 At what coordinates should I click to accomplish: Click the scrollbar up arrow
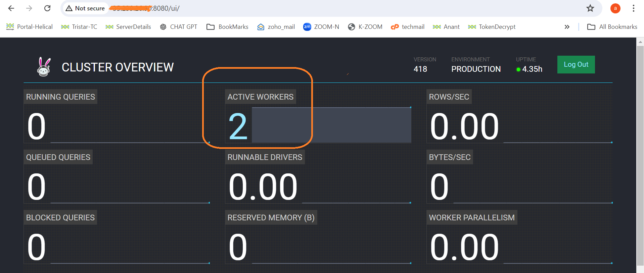coord(640,42)
